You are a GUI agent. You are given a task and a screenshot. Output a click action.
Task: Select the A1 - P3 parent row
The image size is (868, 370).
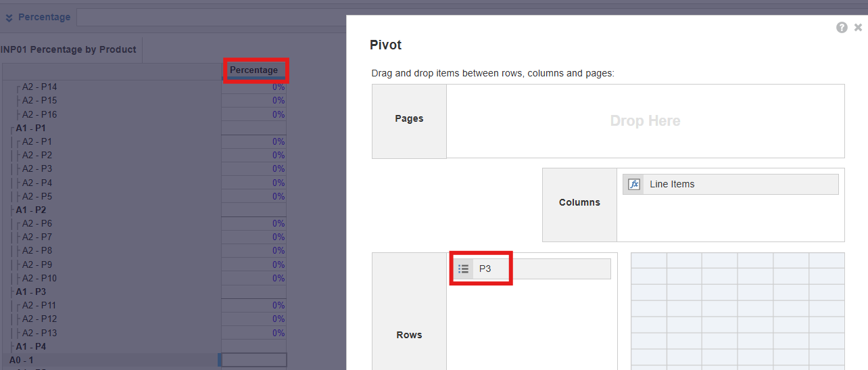pyautogui.click(x=31, y=292)
